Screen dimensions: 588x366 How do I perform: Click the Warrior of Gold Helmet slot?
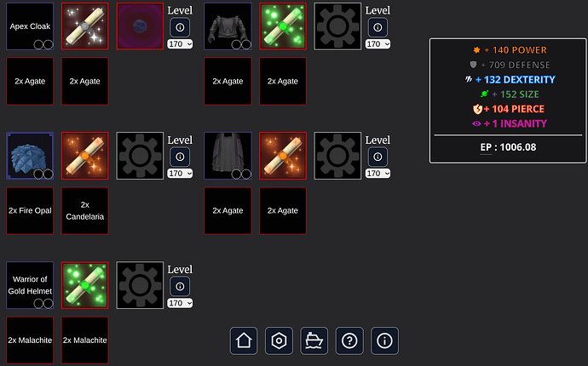(30, 285)
